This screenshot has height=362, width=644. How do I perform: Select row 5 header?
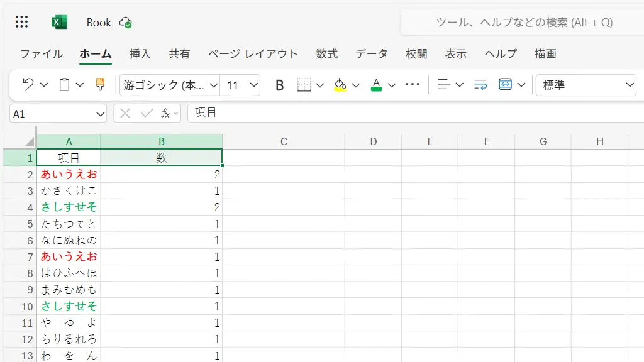20,224
